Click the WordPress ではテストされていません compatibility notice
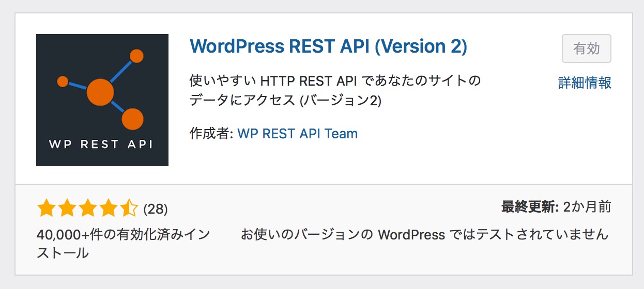 click(425, 235)
